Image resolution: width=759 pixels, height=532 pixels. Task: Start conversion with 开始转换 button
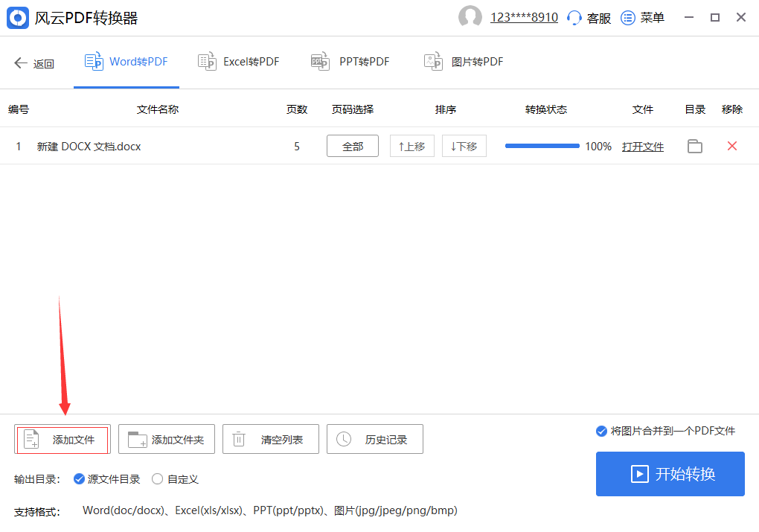670,474
